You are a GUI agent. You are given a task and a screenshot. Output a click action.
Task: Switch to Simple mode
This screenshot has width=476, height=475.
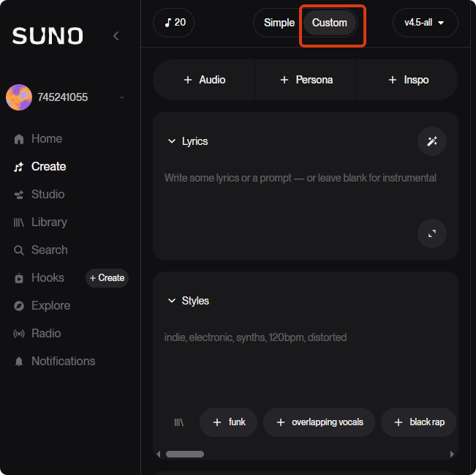pyautogui.click(x=279, y=23)
